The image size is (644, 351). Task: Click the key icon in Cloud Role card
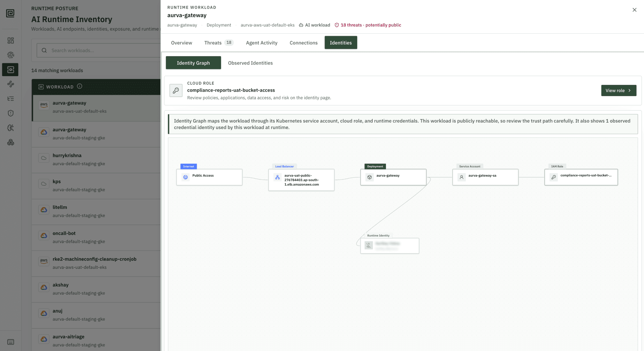click(x=176, y=91)
